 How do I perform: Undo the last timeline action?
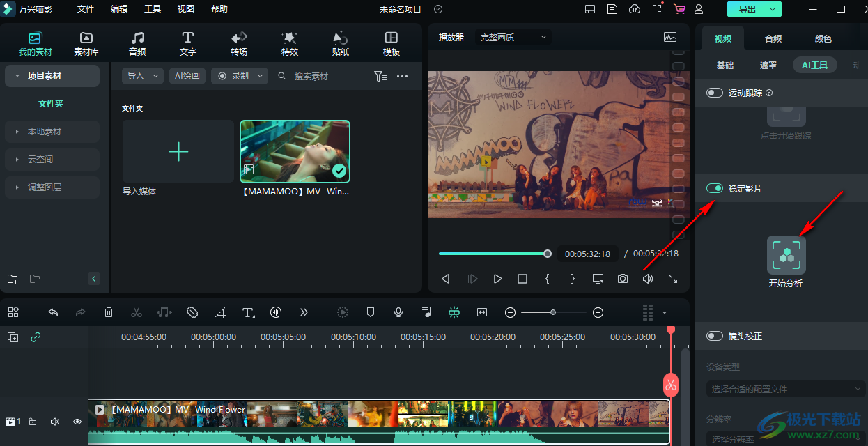(53, 312)
